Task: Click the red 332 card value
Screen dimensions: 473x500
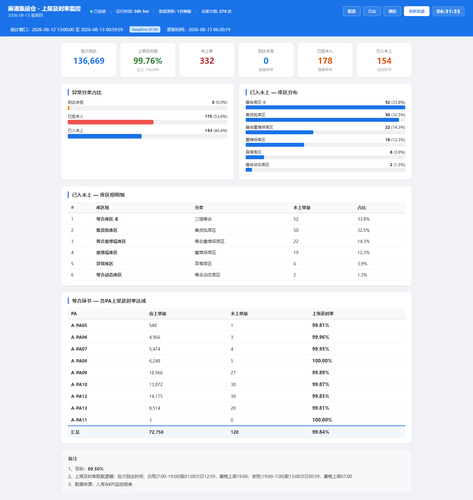Action: click(x=207, y=61)
